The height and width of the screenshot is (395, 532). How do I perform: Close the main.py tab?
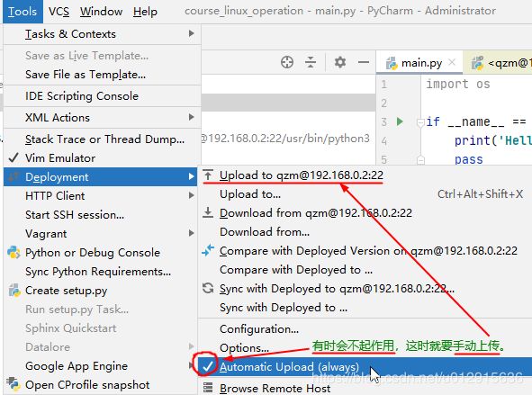(x=452, y=62)
